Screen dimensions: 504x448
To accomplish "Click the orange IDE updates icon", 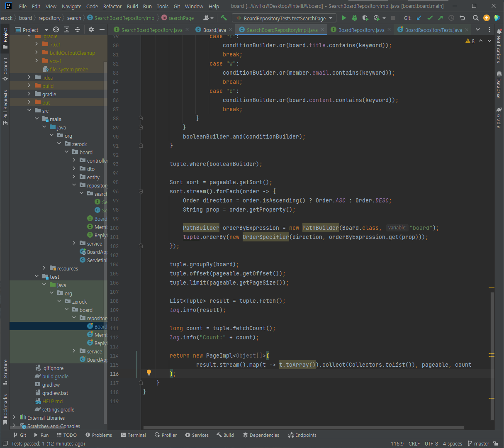I will tap(487, 18).
